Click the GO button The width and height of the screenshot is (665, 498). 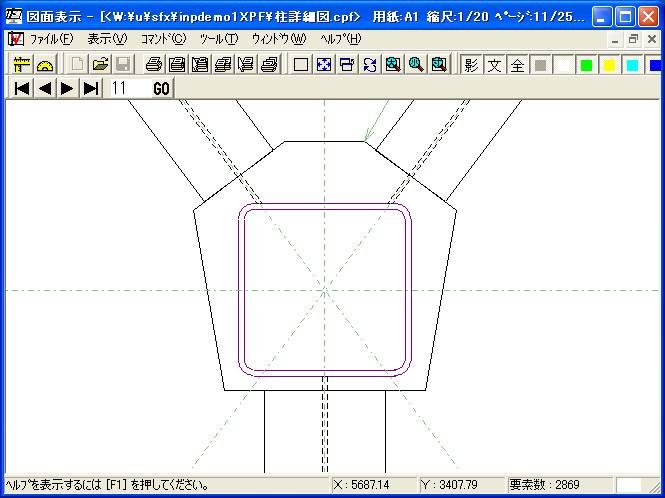coord(162,88)
